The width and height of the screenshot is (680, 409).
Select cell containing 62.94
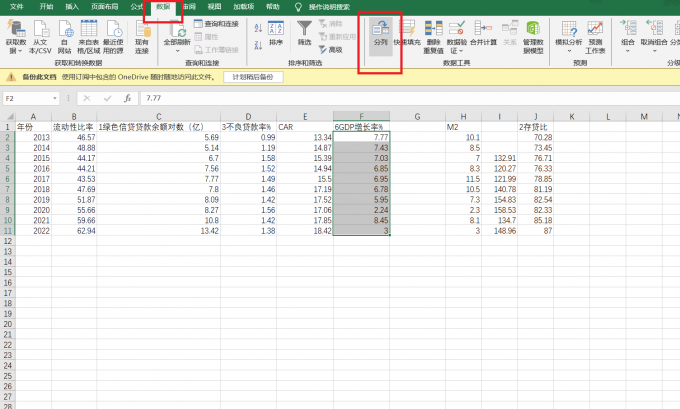(74, 231)
